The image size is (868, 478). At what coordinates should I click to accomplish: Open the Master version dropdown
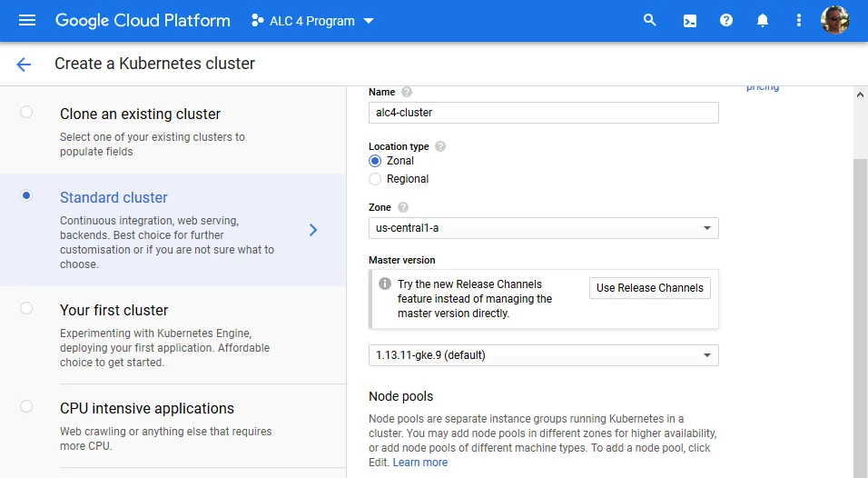click(x=544, y=355)
